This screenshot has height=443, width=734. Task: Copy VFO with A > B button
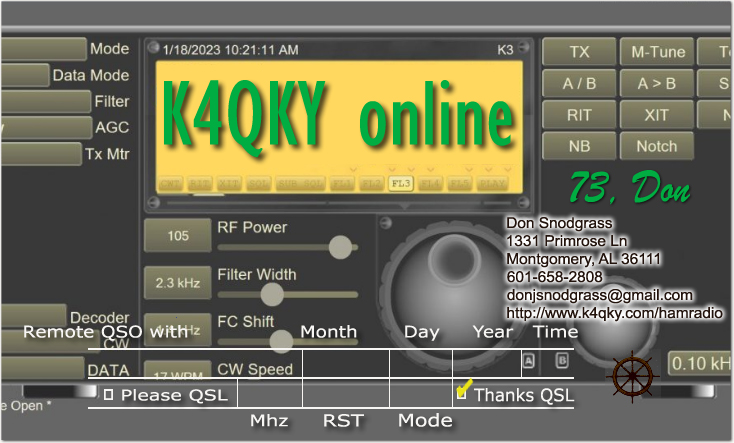point(657,83)
